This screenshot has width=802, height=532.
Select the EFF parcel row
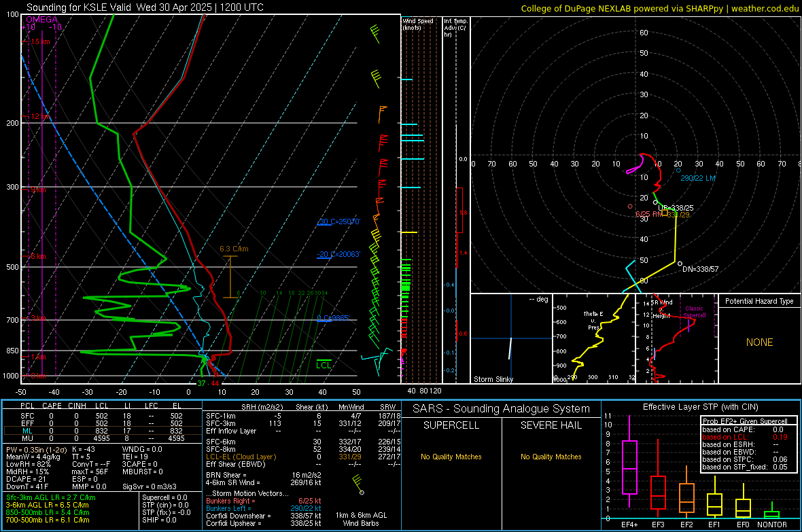102,423
